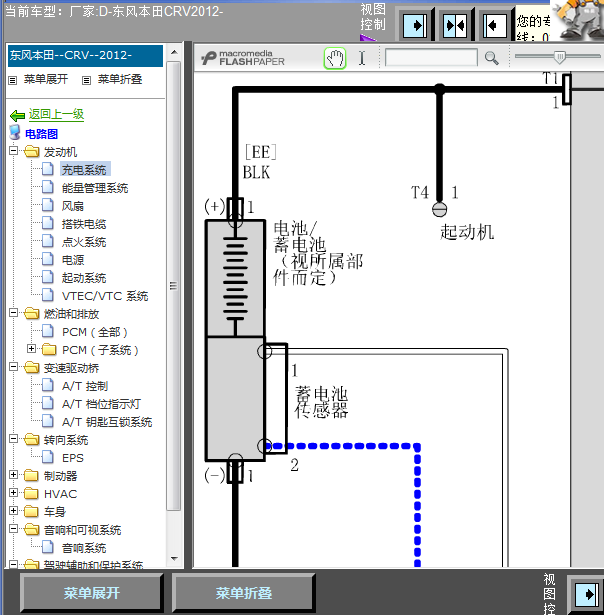
Task: Click the green back arrow icon
Action: 17,115
